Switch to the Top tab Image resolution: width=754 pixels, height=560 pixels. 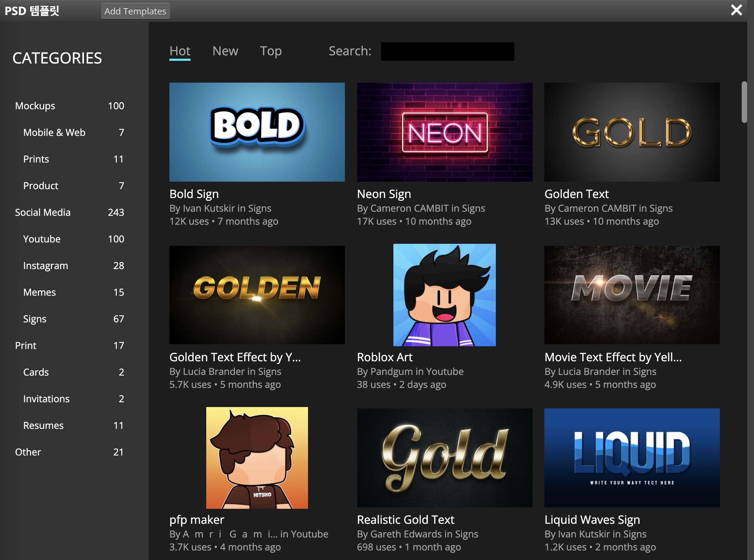(x=270, y=51)
